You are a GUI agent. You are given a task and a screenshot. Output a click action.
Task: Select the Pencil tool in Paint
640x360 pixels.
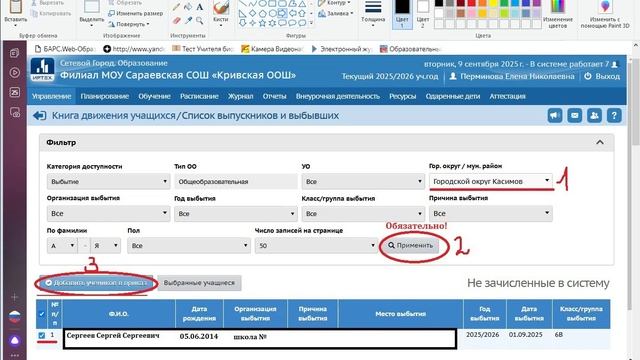click(176, 7)
